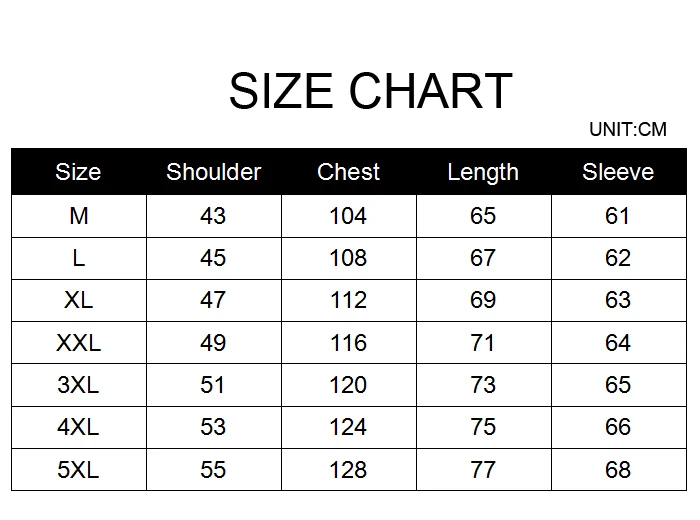
Task: Click the L size row label
Action: coord(79,258)
